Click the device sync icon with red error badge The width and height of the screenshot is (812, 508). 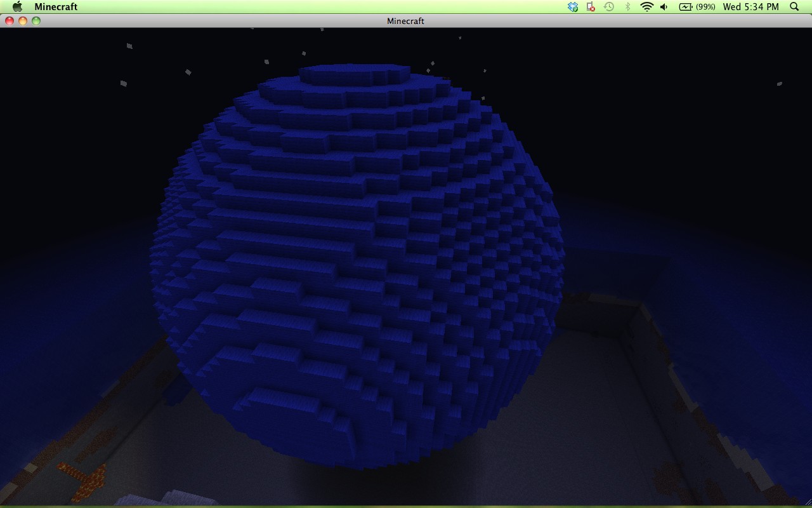(x=590, y=7)
